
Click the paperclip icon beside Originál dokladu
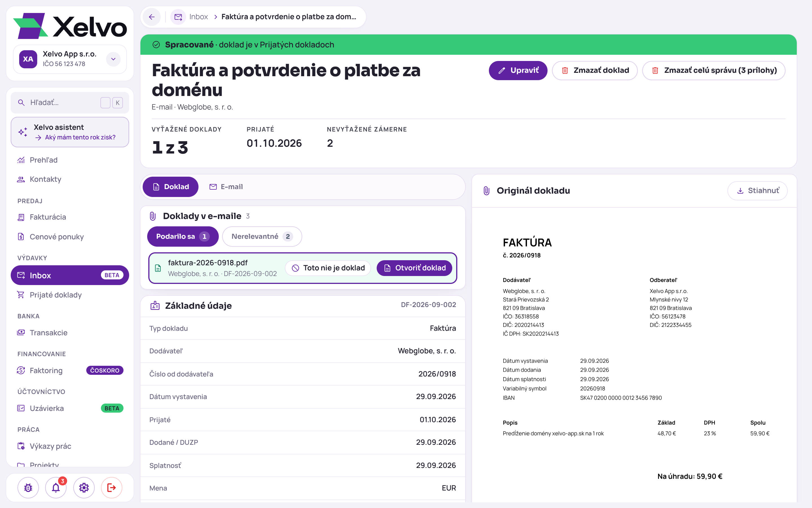487,190
